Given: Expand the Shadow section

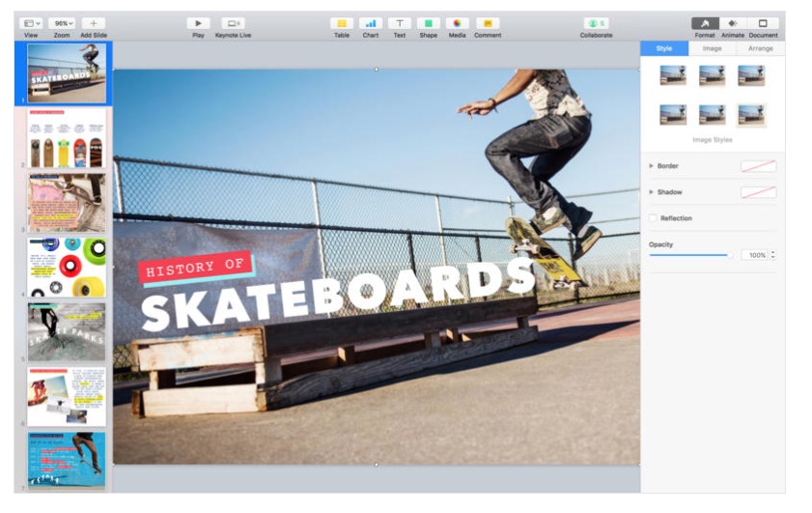Looking at the screenshot, I should pos(651,191).
